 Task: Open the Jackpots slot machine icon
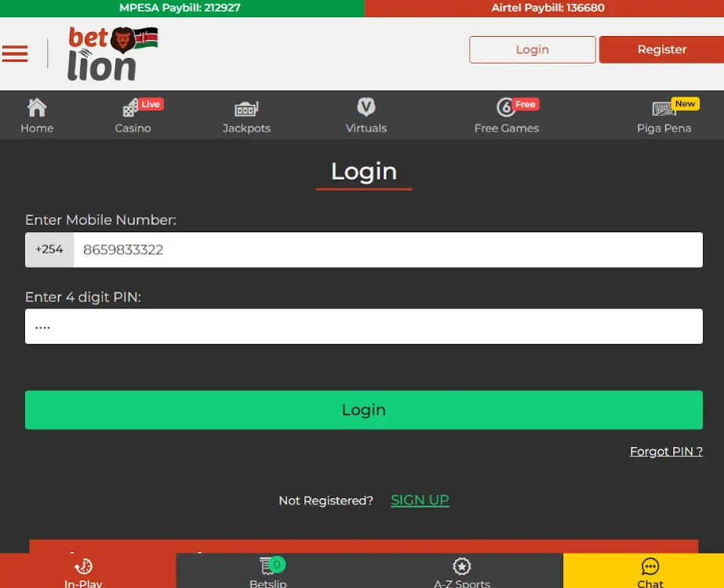246,109
